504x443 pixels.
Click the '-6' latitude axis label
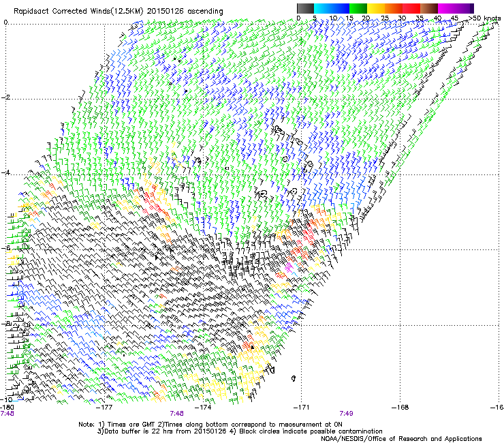[6, 248]
